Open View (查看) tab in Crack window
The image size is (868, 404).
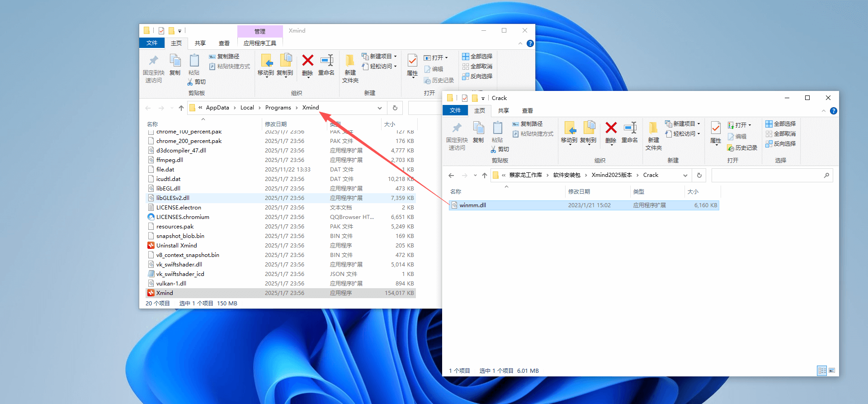coord(528,111)
